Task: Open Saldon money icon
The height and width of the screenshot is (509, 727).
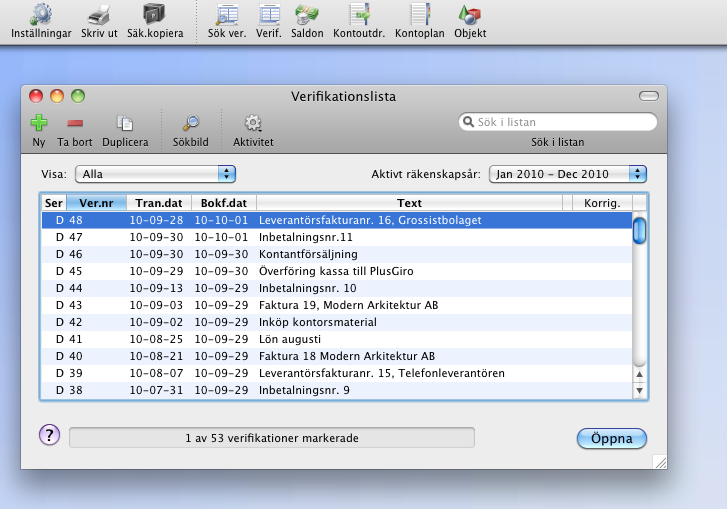Action: point(307,14)
